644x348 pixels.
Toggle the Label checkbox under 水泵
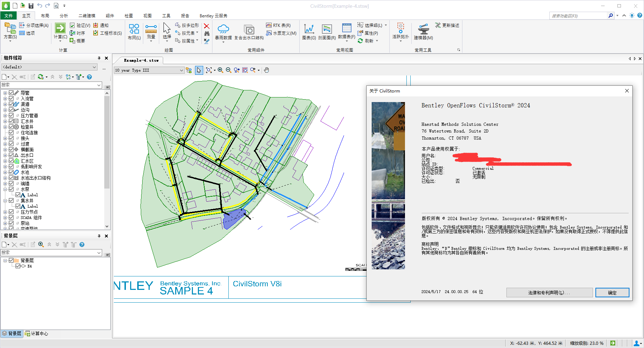click(x=18, y=195)
